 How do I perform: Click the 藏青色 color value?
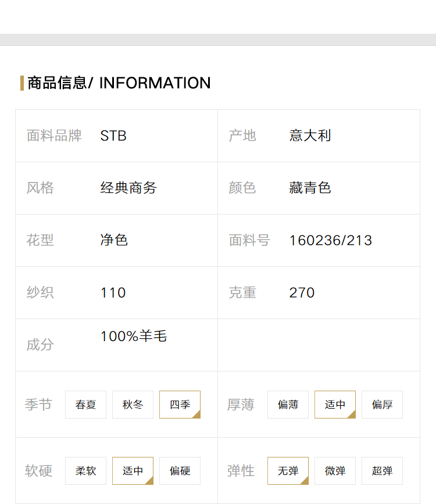coord(310,188)
